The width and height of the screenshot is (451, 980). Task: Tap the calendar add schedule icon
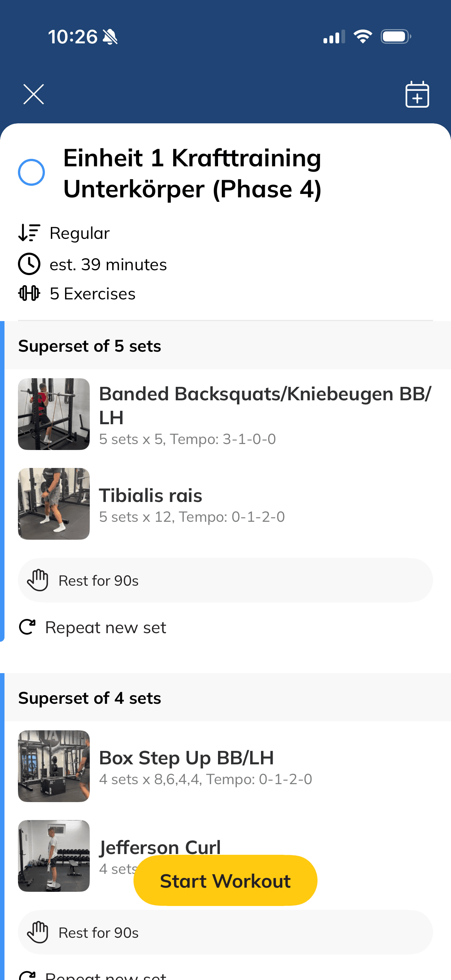pyautogui.click(x=417, y=94)
